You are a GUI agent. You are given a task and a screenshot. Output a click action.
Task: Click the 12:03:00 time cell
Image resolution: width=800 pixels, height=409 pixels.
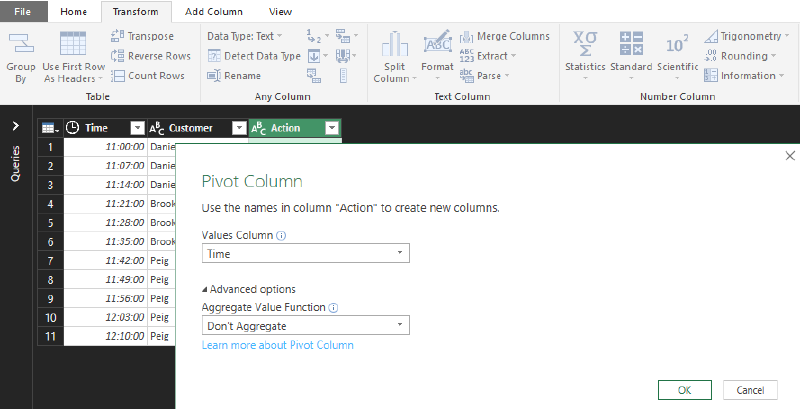105,317
